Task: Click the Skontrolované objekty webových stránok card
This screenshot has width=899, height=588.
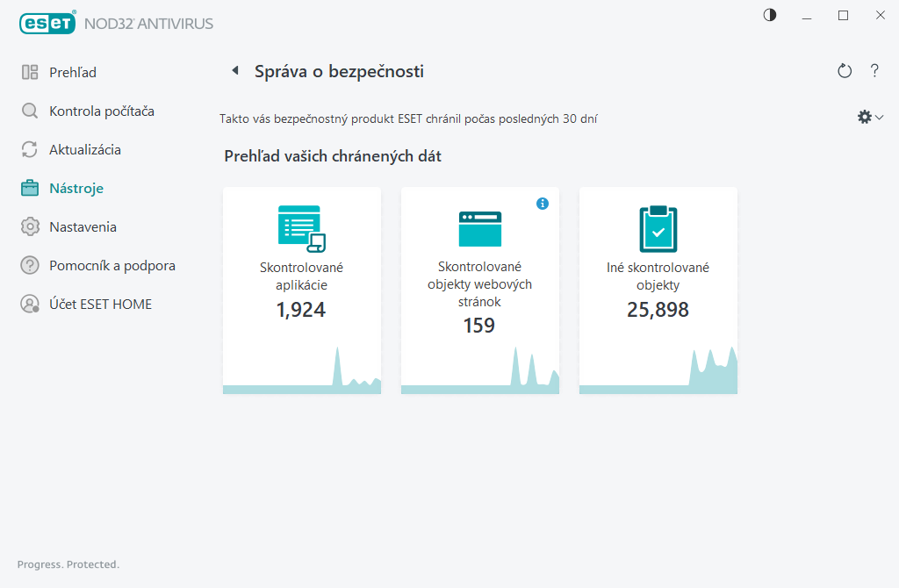Action: click(x=480, y=290)
